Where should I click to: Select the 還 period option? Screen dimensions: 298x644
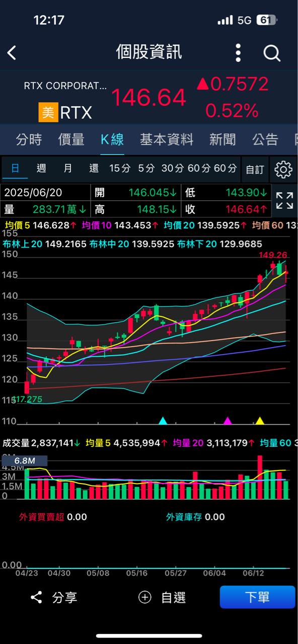click(94, 168)
